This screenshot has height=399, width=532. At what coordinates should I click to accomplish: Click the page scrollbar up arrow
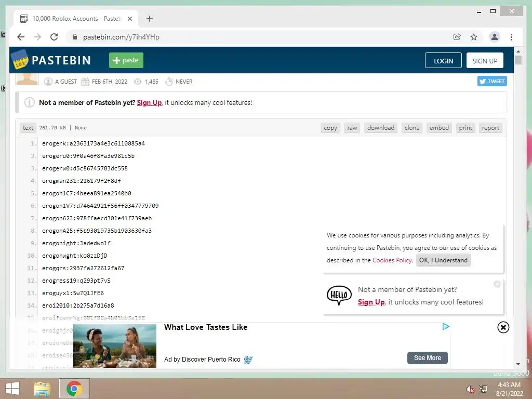pyautogui.click(x=518, y=51)
